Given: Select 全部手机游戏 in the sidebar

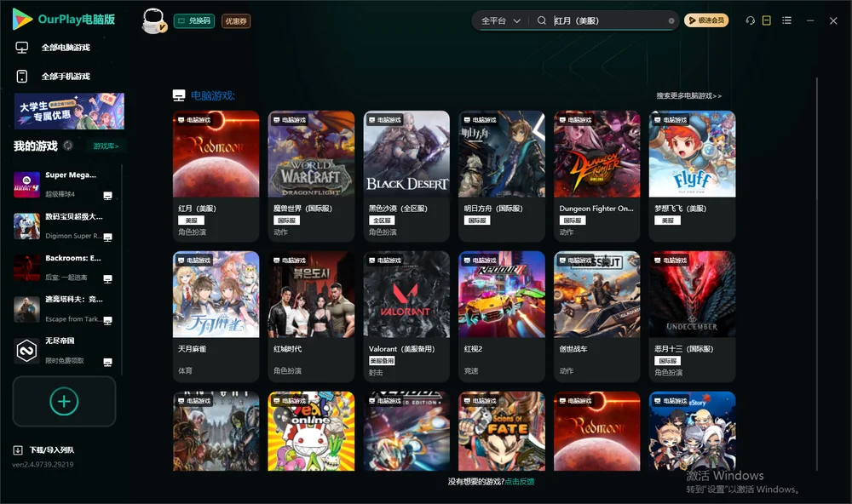Looking at the screenshot, I should tap(66, 77).
